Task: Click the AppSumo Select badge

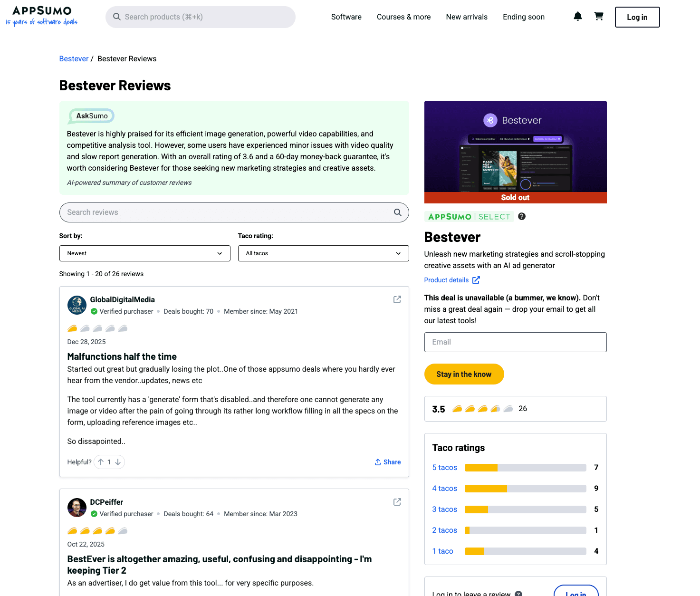Action: coord(469,217)
